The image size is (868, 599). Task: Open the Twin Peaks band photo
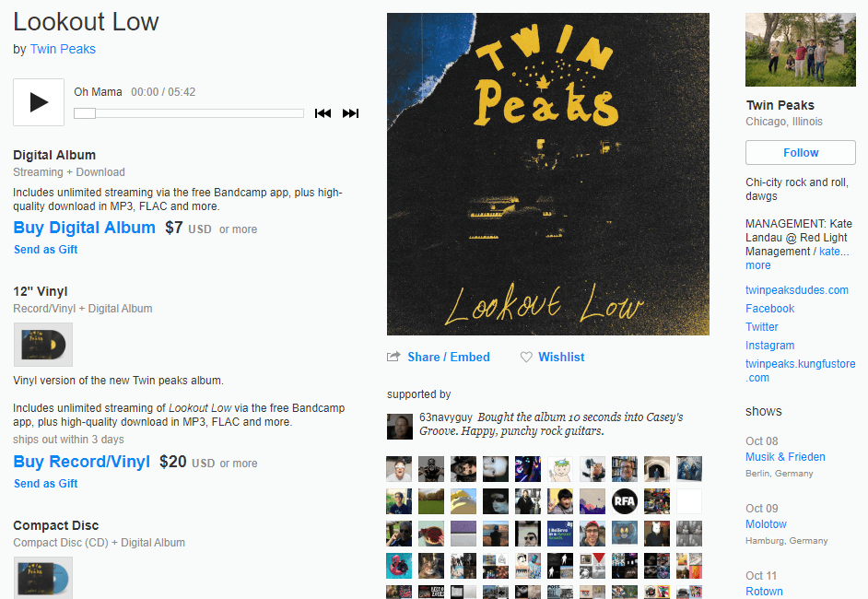pos(801,50)
